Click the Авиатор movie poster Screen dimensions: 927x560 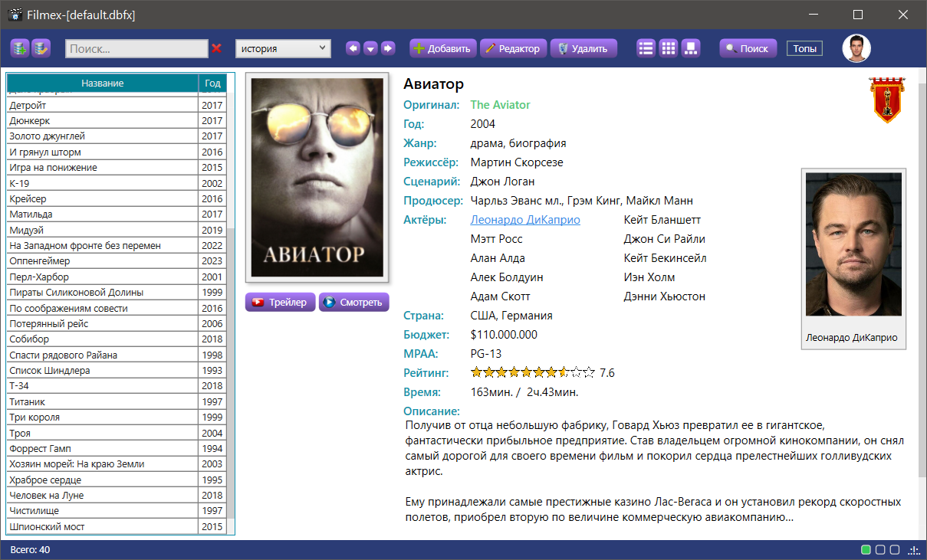pyautogui.click(x=317, y=177)
